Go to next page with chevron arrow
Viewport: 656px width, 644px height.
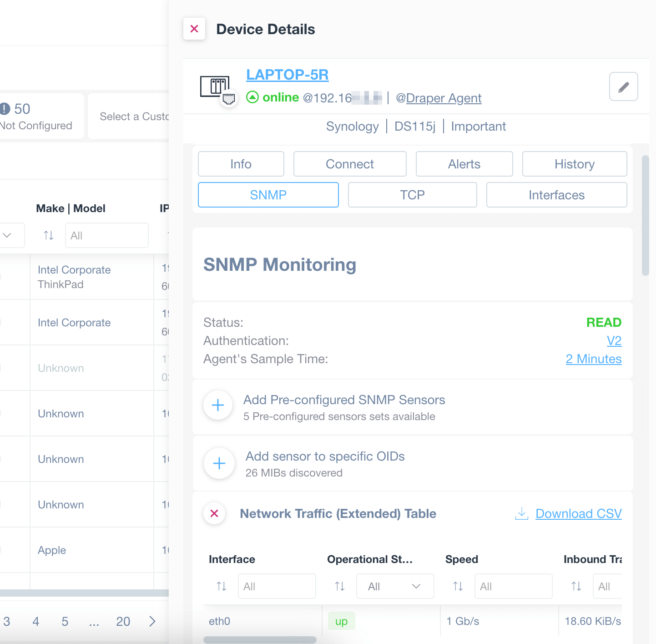[152, 621]
